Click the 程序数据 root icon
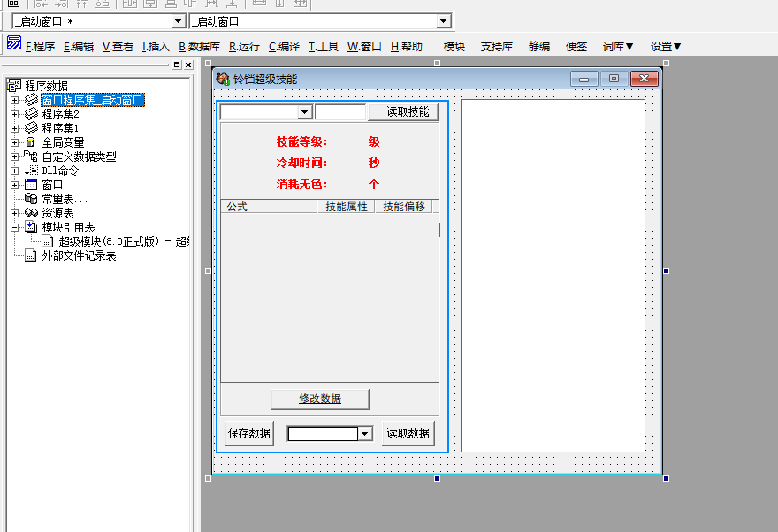The height and width of the screenshot is (532, 778). coord(14,86)
